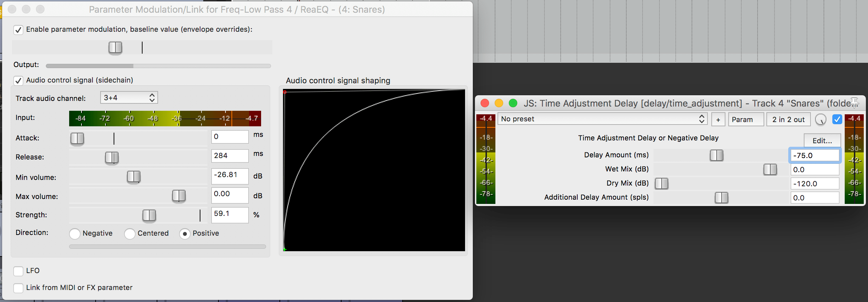Click the Max volume slider handle
The height and width of the screenshot is (302, 868).
[179, 195]
